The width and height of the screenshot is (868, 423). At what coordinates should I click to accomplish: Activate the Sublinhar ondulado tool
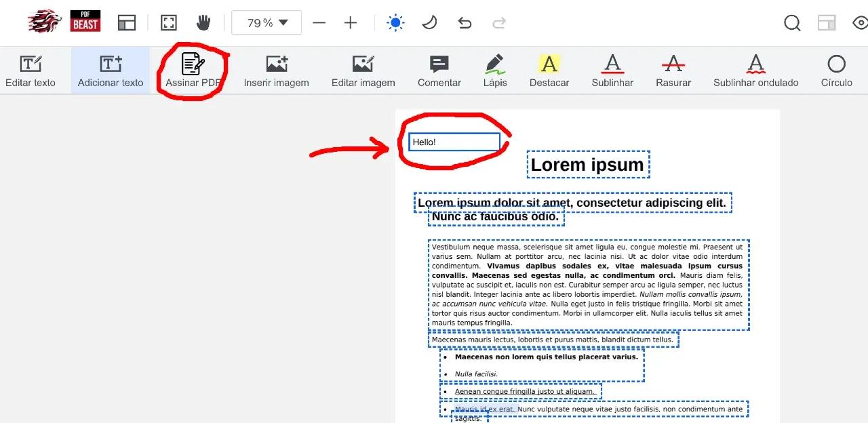click(755, 70)
